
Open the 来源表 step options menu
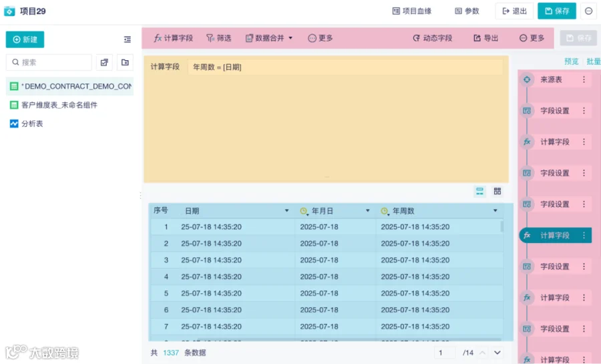coord(584,79)
